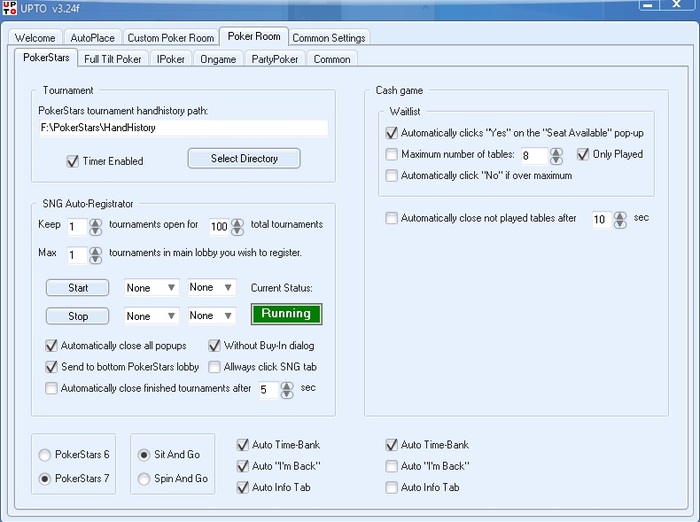
Task: Open the first None dropdown beside Stop
Action: (151, 316)
